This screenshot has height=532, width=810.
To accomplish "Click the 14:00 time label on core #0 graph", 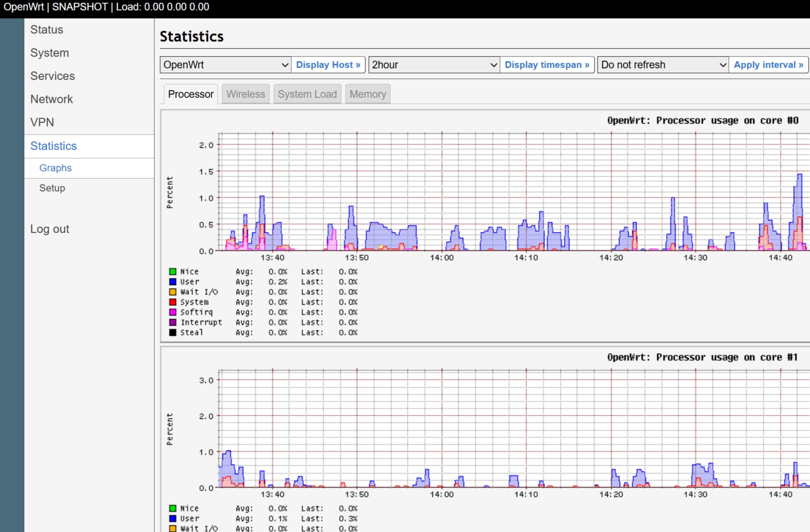I will [442, 258].
